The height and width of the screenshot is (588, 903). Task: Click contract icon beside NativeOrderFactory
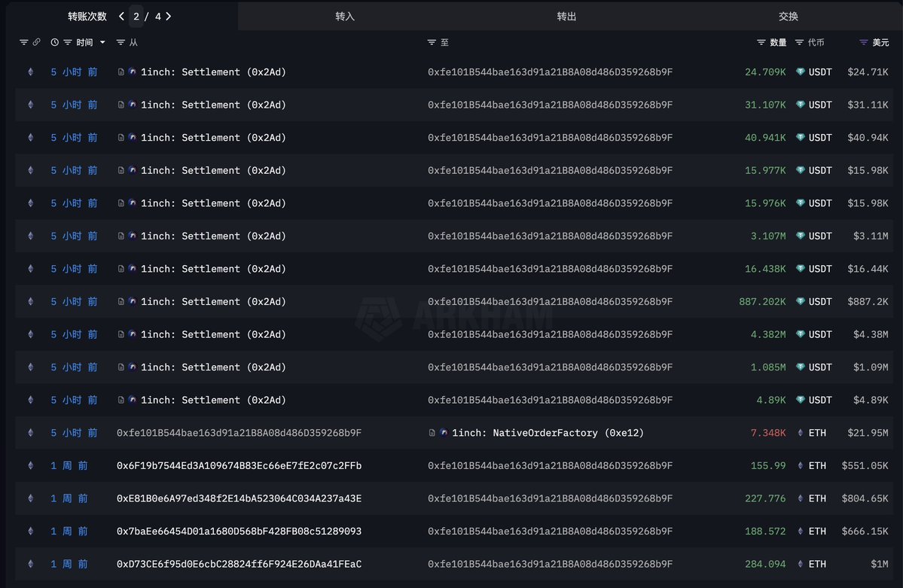coord(432,433)
